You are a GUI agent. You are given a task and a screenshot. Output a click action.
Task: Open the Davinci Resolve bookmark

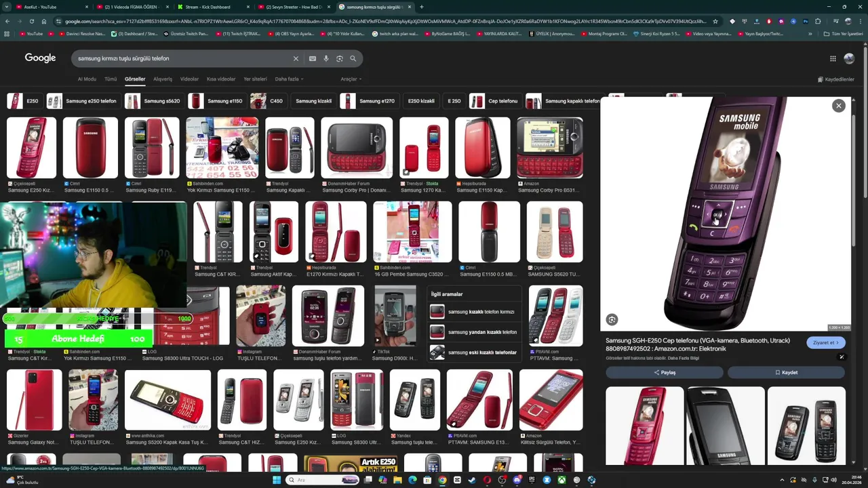[81, 33]
